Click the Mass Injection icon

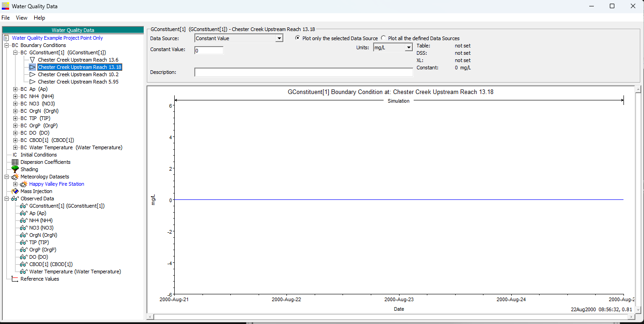click(15, 191)
